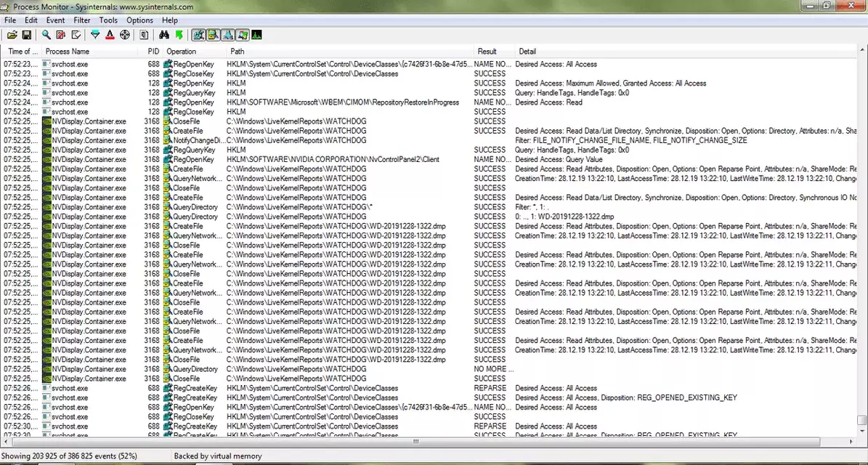Select the path ending in NvControlPanel2\Client
Screen dimensions: 868x465
coord(333,159)
